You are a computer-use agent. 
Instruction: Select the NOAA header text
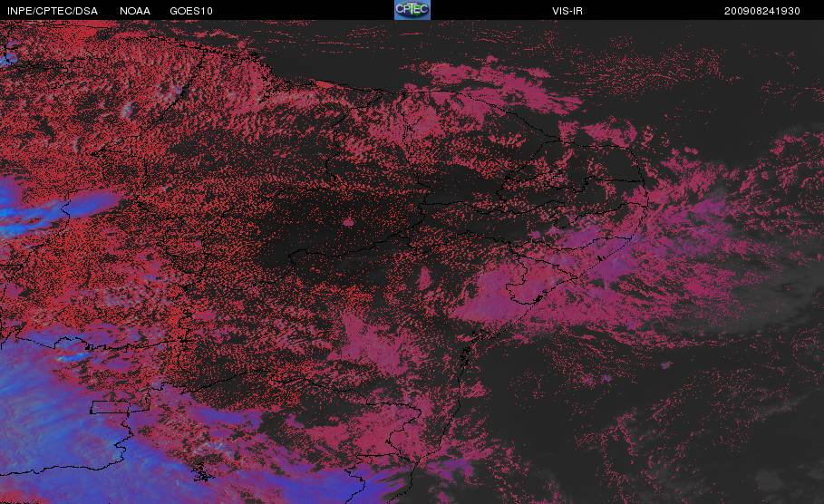click(134, 11)
